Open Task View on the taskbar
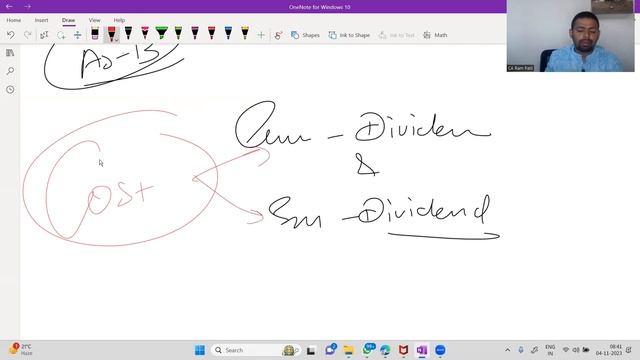640x360 pixels. tap(311, 350)
